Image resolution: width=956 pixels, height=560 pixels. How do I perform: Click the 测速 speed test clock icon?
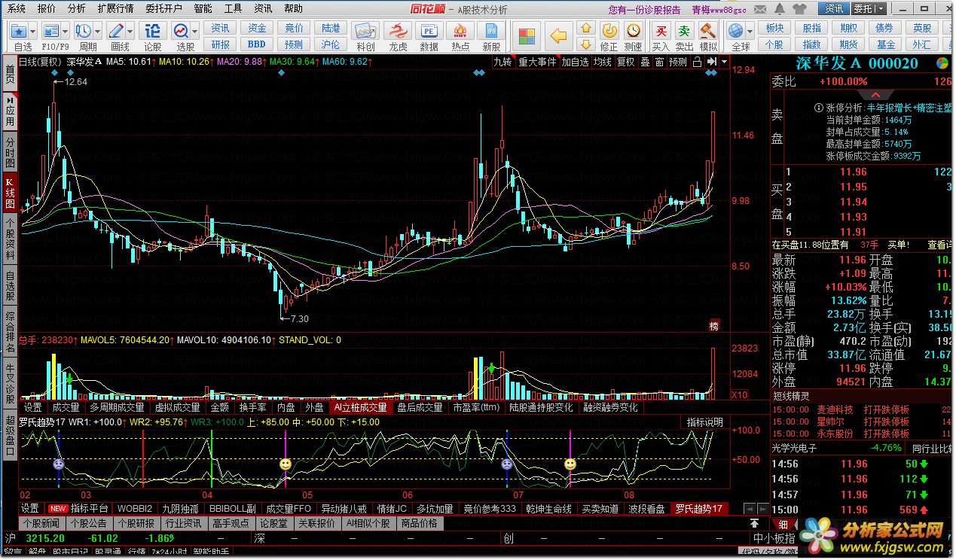634,31
